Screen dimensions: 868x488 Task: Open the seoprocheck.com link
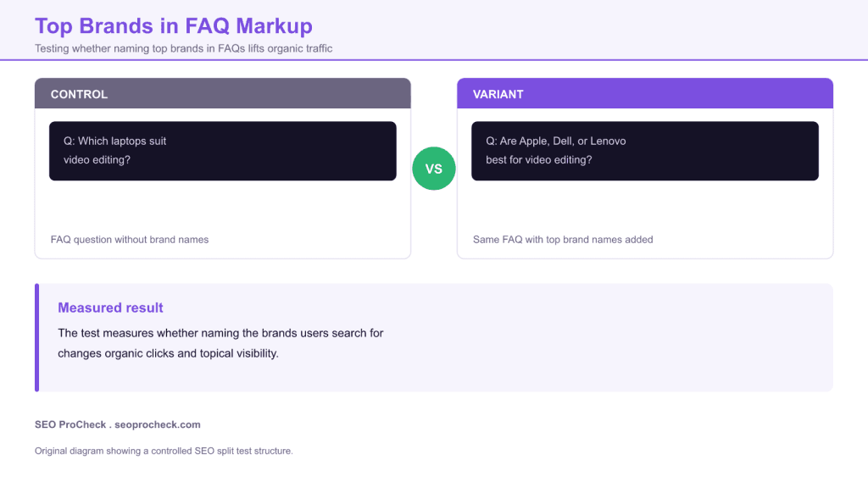tap(157, 424)
